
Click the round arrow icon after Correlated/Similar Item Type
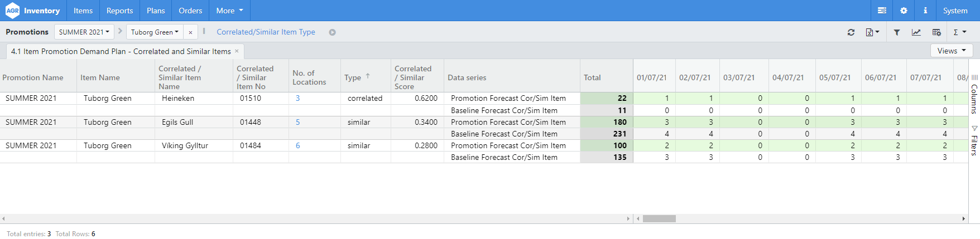pyautogui.click(x=332, y=32)
